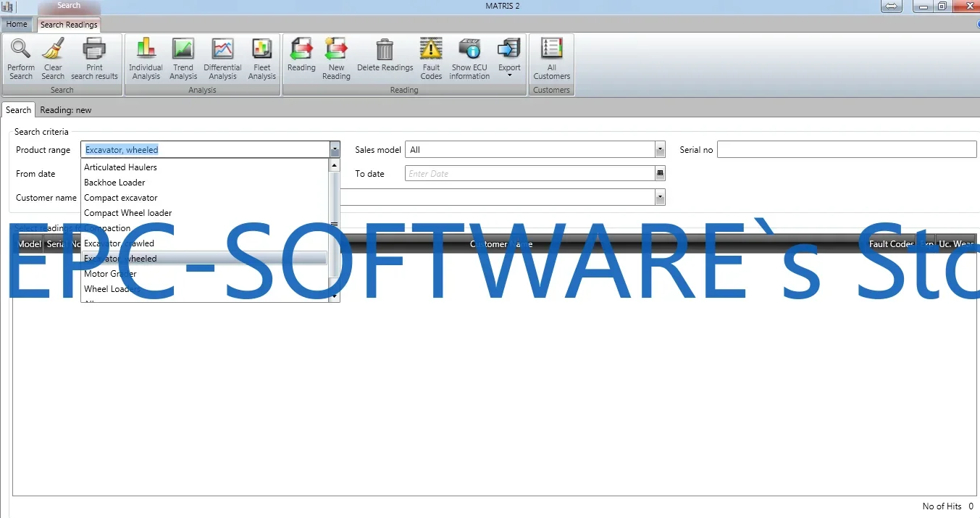
Task: Open the 'Reading: new' tab
Action: click(x=66, y=110)
